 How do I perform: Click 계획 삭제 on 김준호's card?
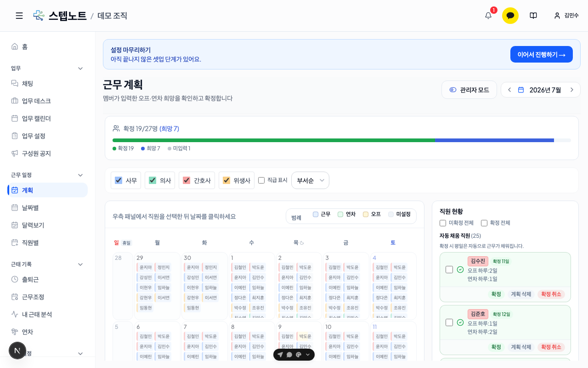tap(521, 347)
